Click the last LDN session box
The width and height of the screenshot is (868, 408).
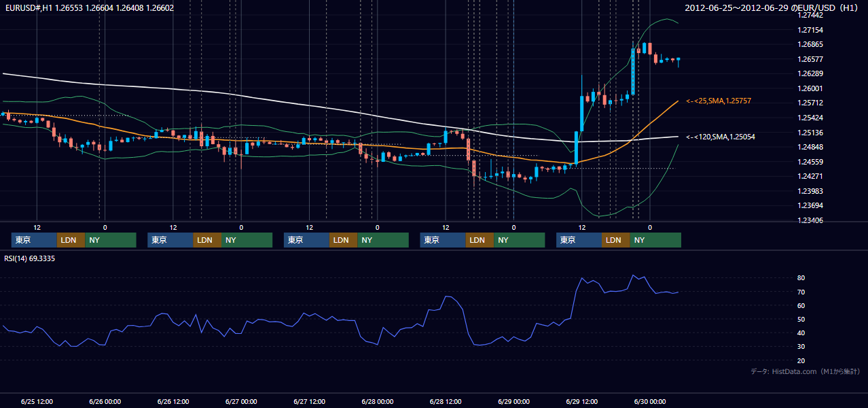616,240
